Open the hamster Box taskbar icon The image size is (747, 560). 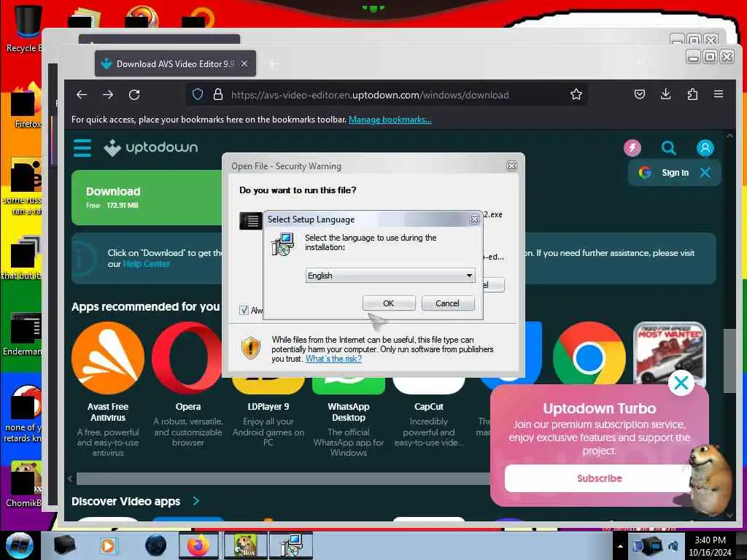coord(245,545)
